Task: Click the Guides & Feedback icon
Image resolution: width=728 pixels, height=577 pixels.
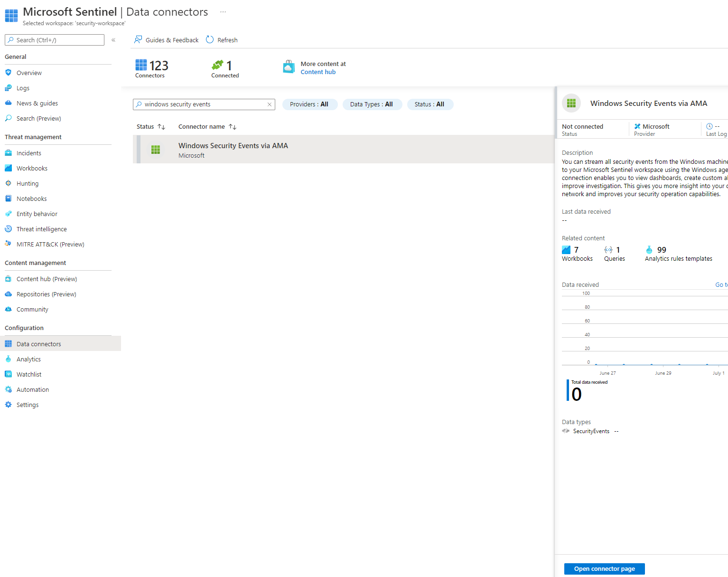Action: tap(138, 39)
